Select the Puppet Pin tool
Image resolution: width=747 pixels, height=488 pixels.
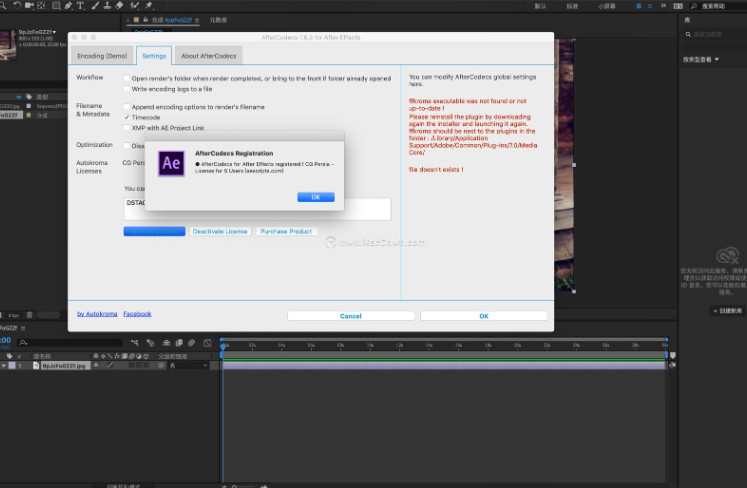(x=149, y=5)
